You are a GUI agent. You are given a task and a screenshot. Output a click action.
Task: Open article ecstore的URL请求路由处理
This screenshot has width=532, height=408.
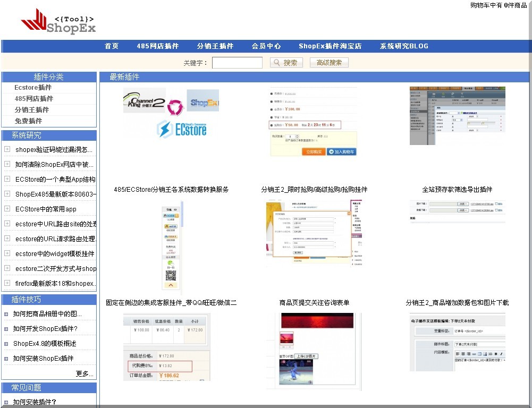[56, 239]
